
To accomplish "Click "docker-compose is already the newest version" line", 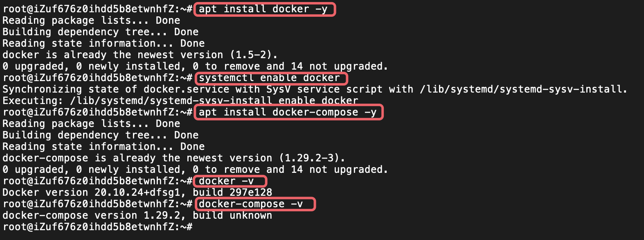I will [174, 158].
